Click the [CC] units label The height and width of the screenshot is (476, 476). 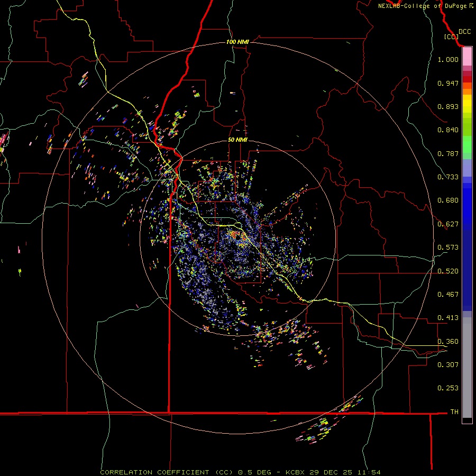click(451, 36)
